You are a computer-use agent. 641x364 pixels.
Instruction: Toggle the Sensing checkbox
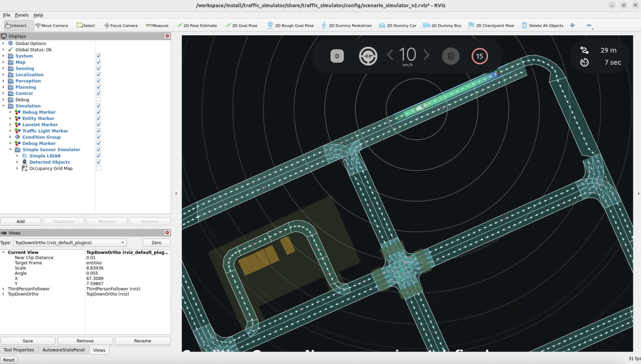point(98,68)
